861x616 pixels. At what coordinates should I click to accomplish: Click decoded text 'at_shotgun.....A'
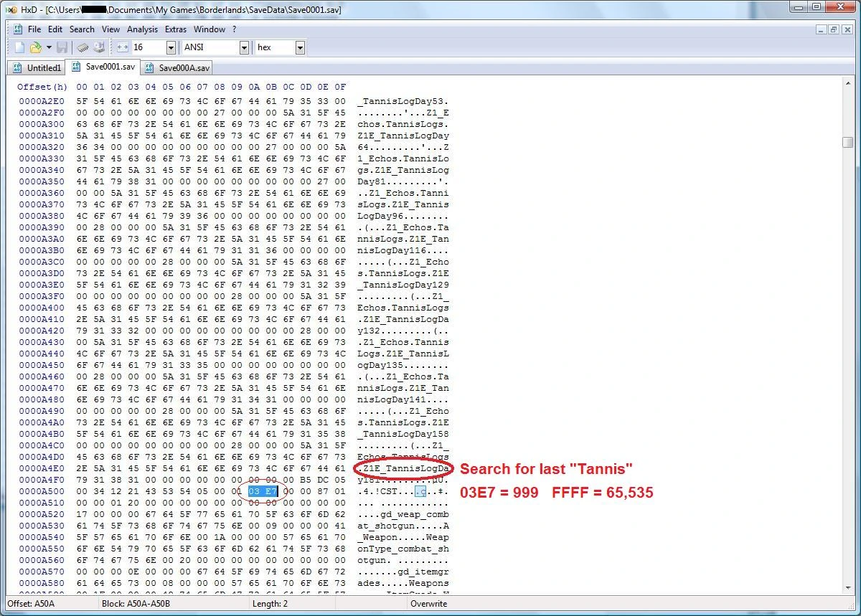403,526
